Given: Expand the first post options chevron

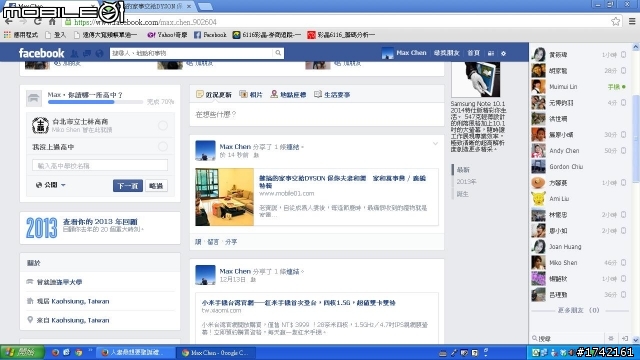Looking at the screenshot, I should click(435, 144).
